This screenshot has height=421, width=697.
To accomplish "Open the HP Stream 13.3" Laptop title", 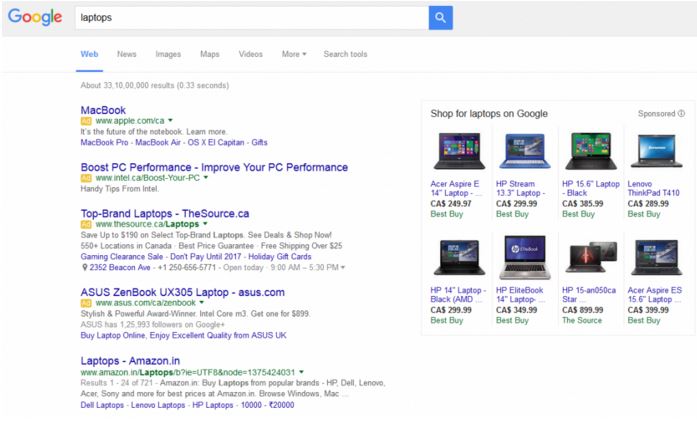I will 521,188.
